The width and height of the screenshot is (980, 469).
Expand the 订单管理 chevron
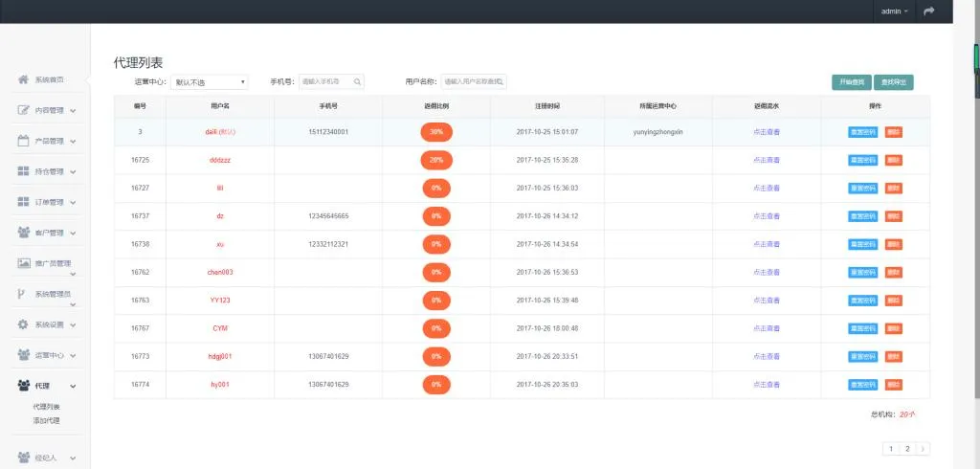coord(73,203)
